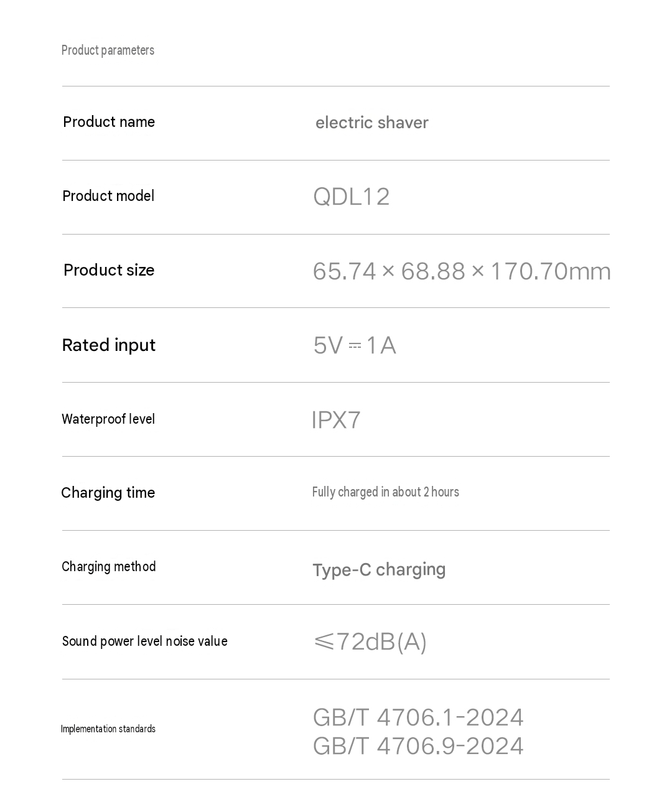Click the Product parameters heading
The height and width of the screenshot is (802, 672).
tap(108, 50)
